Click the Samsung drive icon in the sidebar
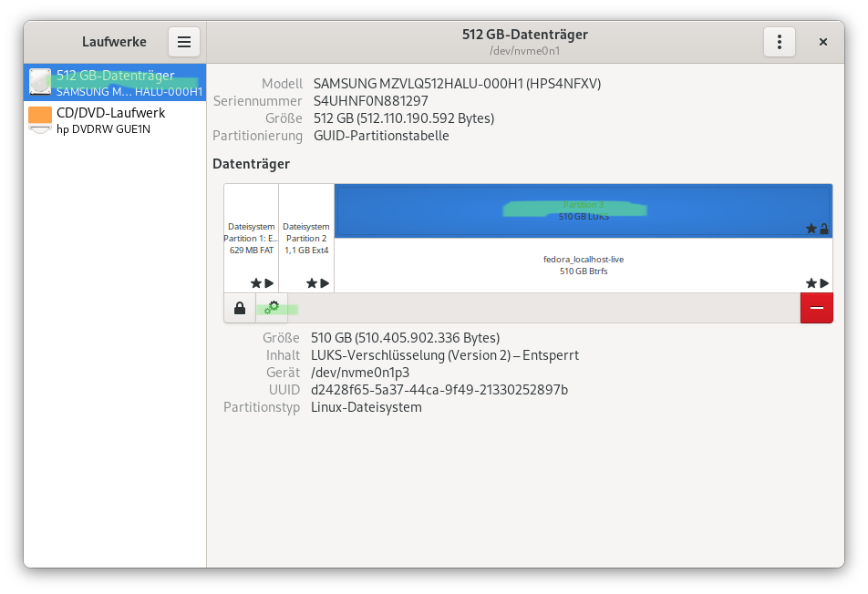 tap(38, 82)
